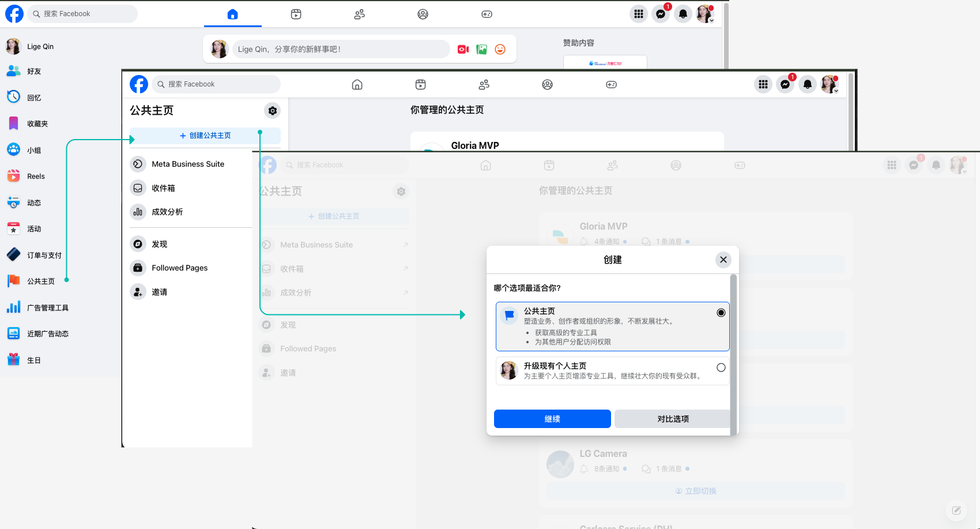Open Groups icon in middle window top bar
Image resolution: width=980 pixels, height=529 pixels.
coord(548,85)
